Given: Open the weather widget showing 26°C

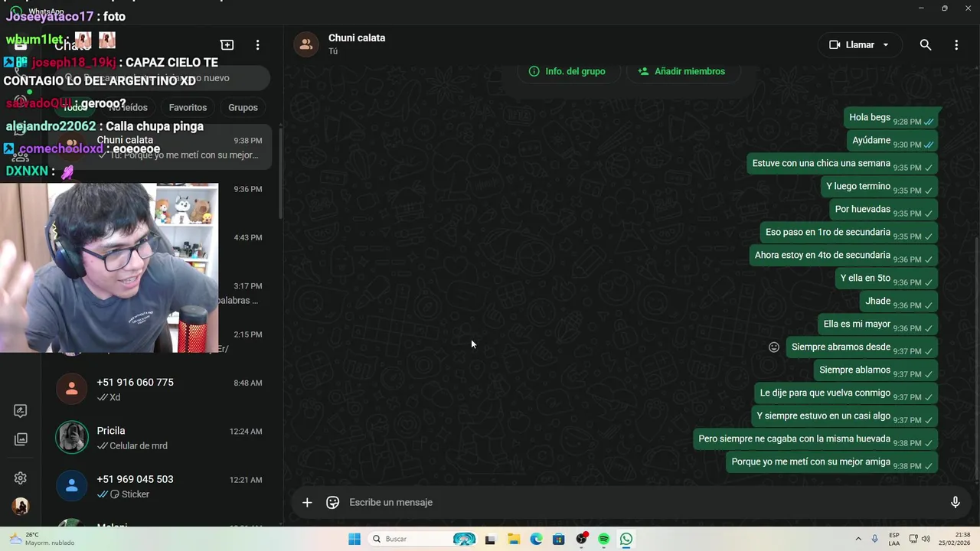Looking at the screenshot, I should [x=42, y=539].
